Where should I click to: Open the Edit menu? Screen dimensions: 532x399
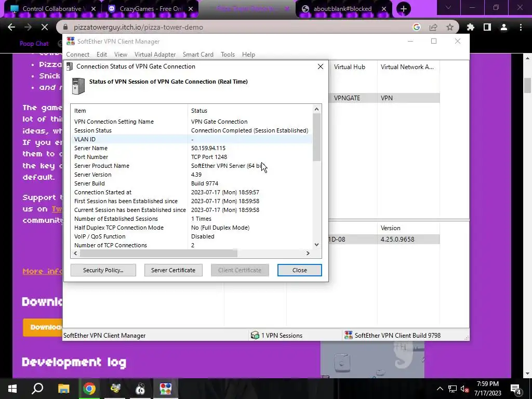coord(101,55)
